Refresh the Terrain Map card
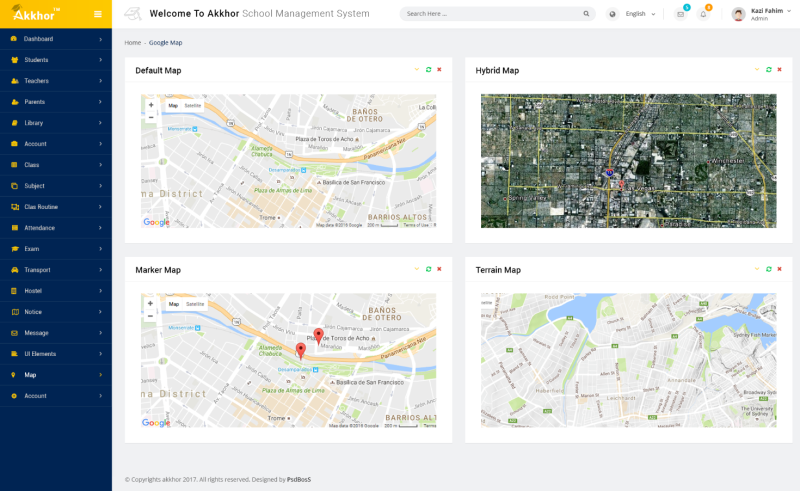 tap(768, 269)
